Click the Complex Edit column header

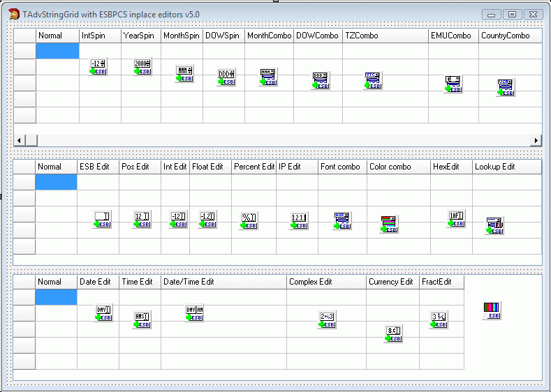326,282
